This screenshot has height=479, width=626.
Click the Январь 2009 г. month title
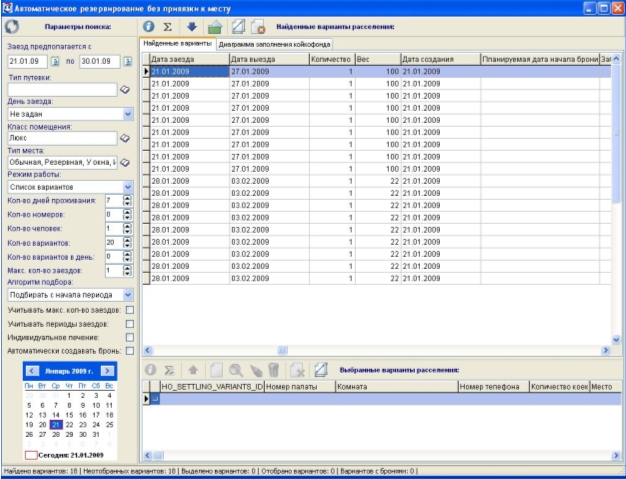tap(69, 371)
